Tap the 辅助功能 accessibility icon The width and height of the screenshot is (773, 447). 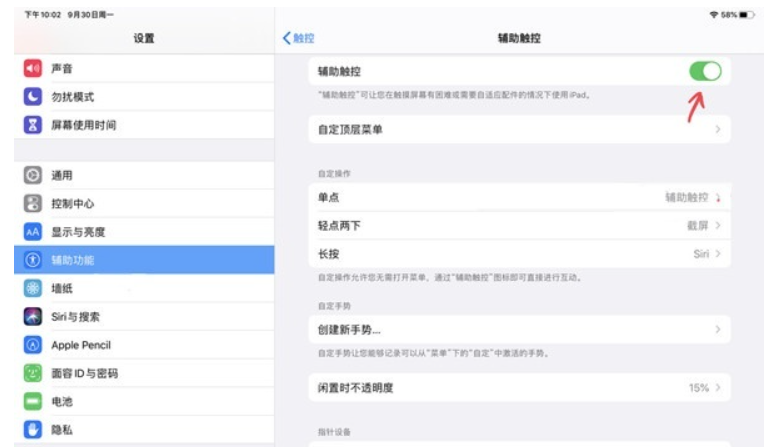point(33,260)
